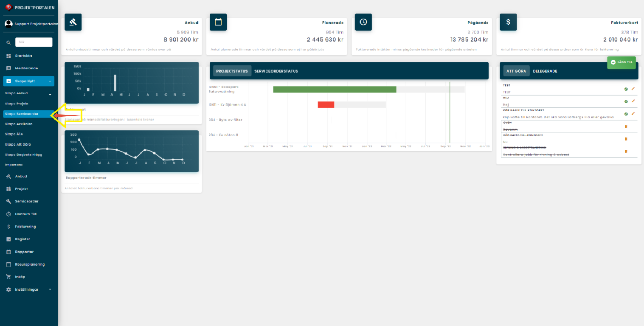This screenshot has width=644, height=326.
Task: Open the Delegerade tab
Action: (x=545, y=71)
